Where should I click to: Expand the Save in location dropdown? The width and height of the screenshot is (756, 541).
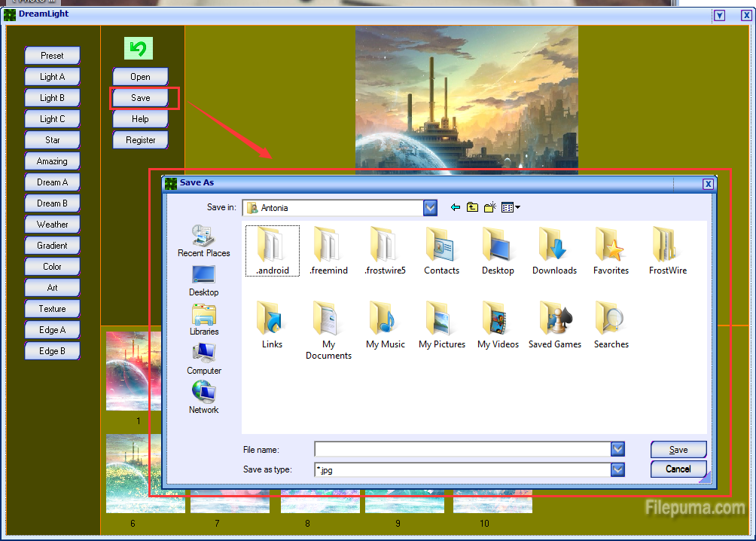(430, 208)
